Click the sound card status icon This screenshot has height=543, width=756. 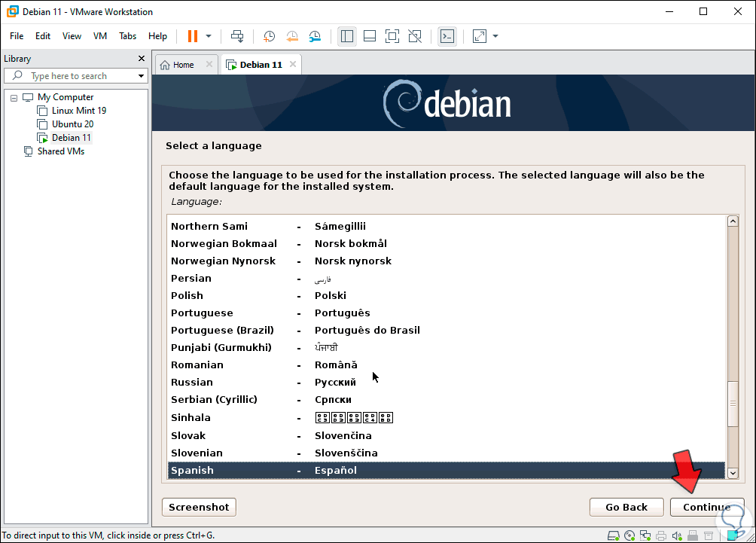[x=677, y=535]
